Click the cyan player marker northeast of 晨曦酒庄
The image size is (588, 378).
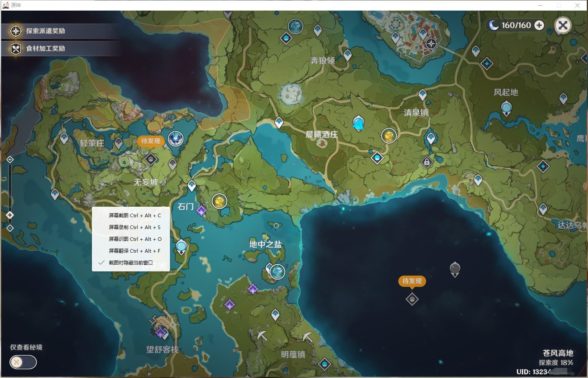click(358, 123)
